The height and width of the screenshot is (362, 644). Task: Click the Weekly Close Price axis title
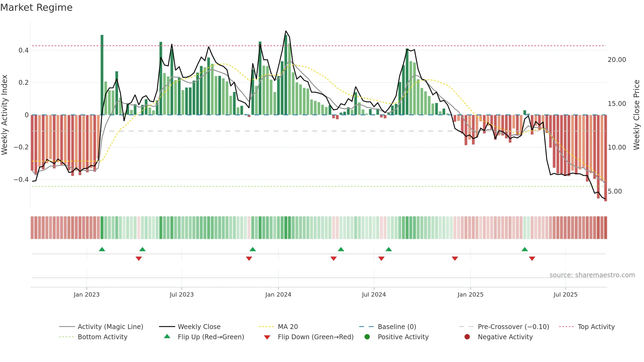(x=636, y=115)
